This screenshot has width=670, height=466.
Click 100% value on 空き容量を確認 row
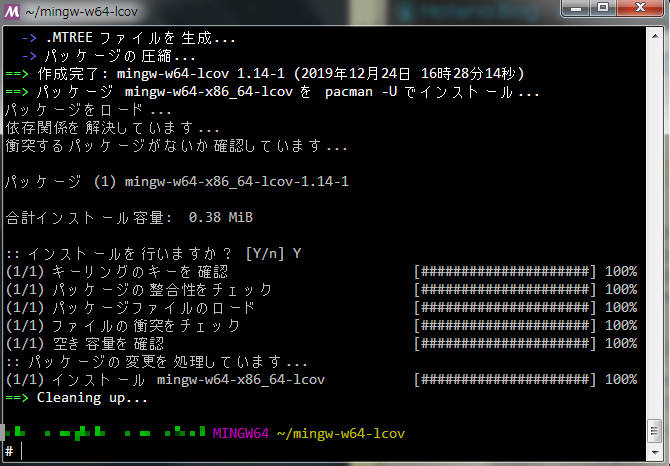(x=621, y=344)
